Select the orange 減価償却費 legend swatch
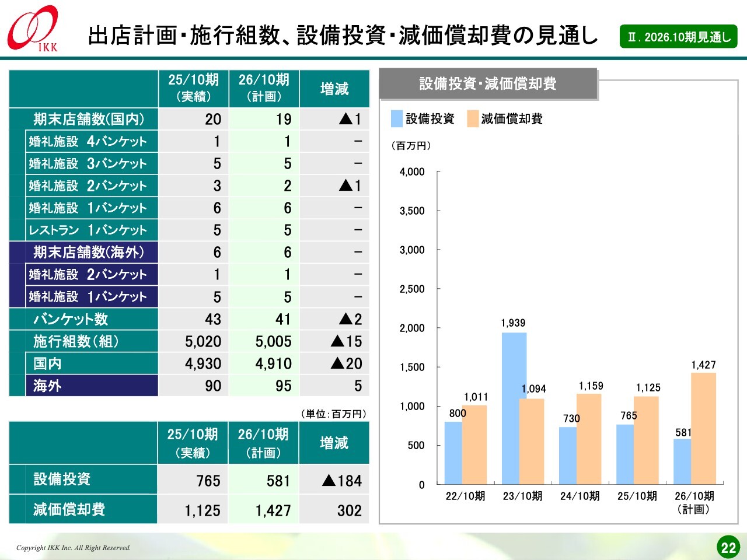Image resolution: width=747 pixels, height=560 pixels. pos(473,119)
